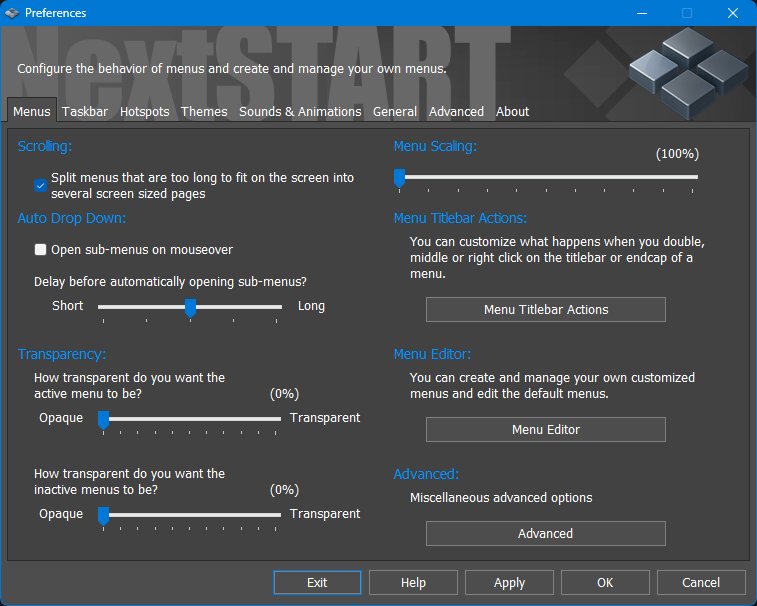Click the NextSTART icon in the title bar

[x=12, y=13]
